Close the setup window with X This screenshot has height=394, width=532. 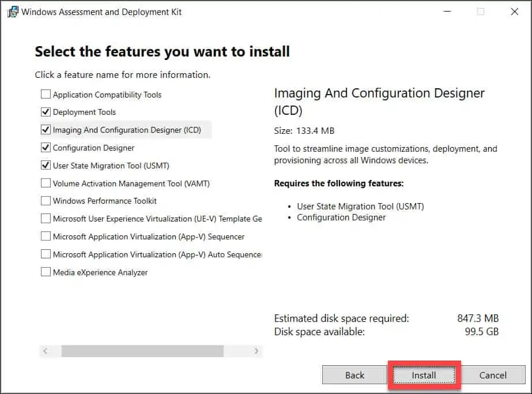click(514, 12)
